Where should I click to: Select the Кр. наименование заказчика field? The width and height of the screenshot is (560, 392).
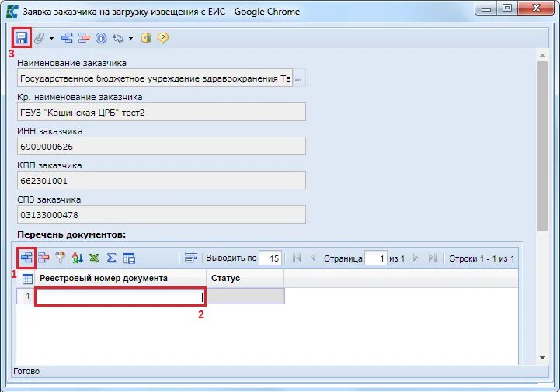click(x=162, y=112)
